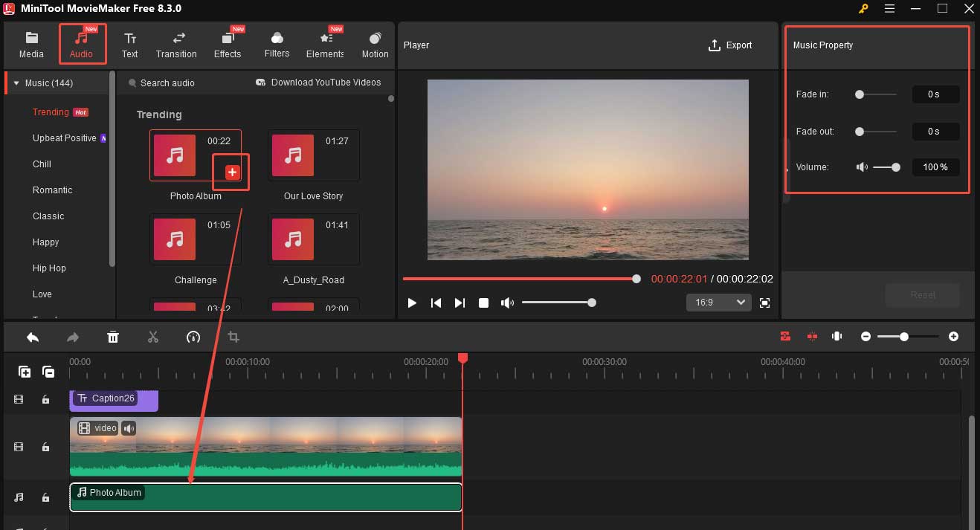Select the Crop tool
The height and width of the screenshot is (530, 980).
click(x=233, y=337)
